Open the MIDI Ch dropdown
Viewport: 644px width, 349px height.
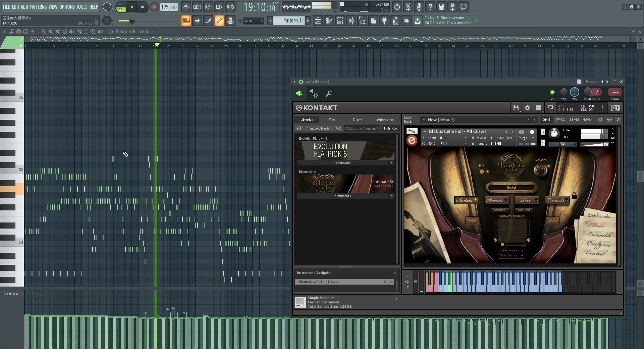(x=445, y=144)
